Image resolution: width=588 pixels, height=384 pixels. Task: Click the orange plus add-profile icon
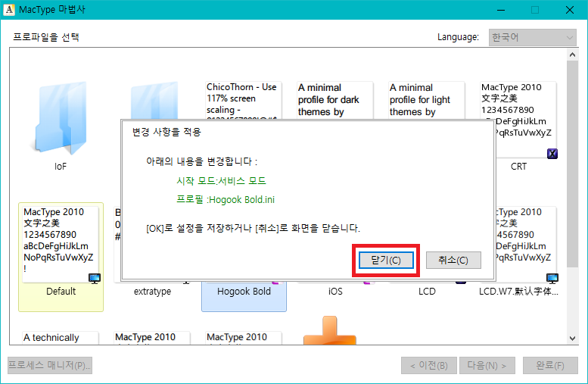coord(330,330)
